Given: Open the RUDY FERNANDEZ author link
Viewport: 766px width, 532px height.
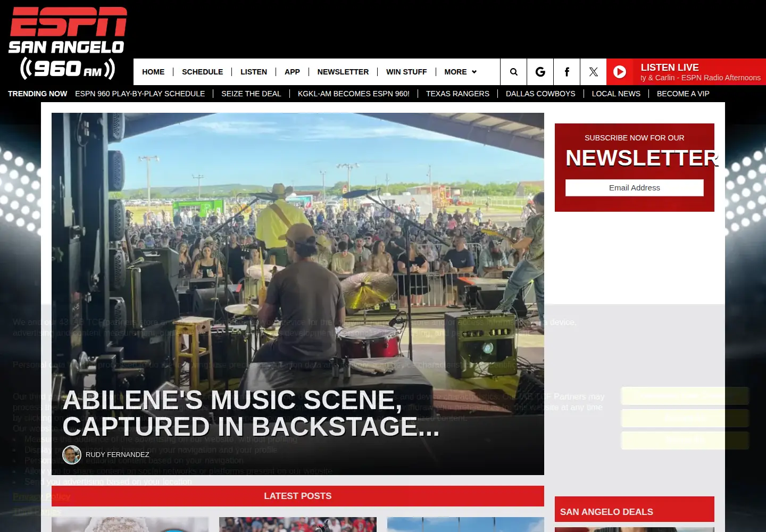Looking at the screenshot, I should (117, 454).
